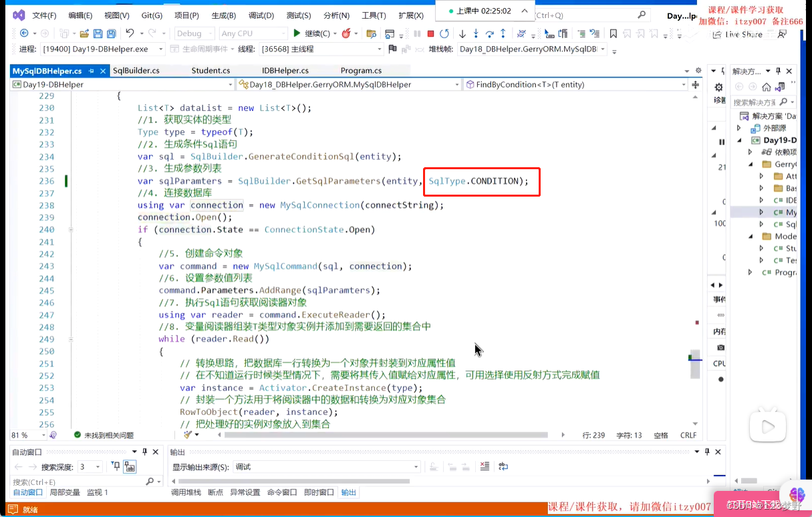This screenshot has height=517, width=812.
Task: Click the 继续(C) continue button label
Action: 317,33
